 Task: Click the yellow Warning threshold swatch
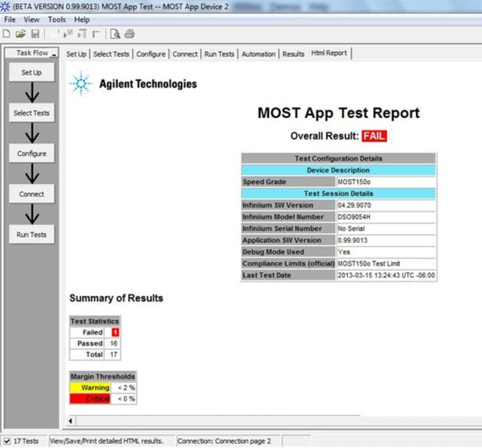tap(90, 388)
